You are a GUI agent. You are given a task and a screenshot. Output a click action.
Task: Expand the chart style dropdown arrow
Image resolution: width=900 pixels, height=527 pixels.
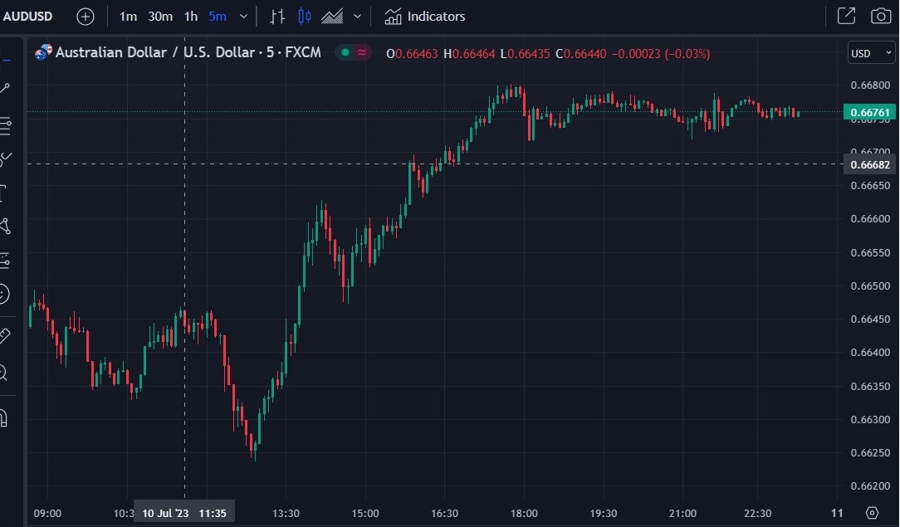click(x=358, y=17)
